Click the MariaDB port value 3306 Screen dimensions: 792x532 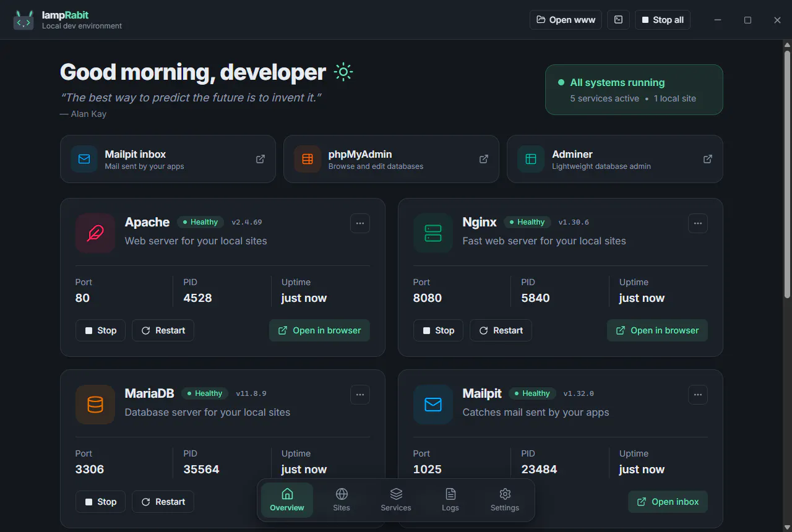tap(90, 470)
